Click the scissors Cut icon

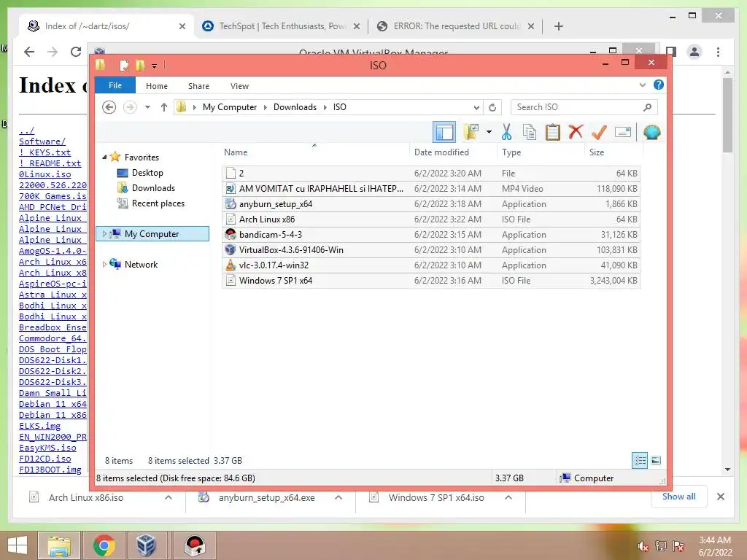coord(506,132)
